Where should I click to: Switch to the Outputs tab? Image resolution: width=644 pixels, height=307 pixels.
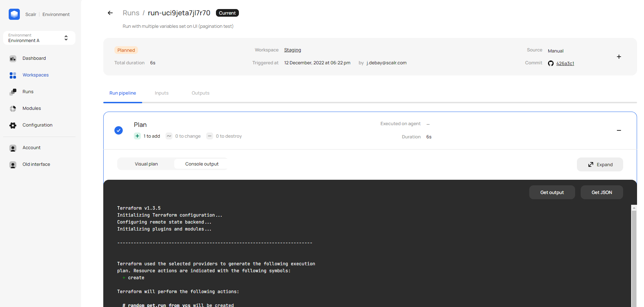coord(201,93)
